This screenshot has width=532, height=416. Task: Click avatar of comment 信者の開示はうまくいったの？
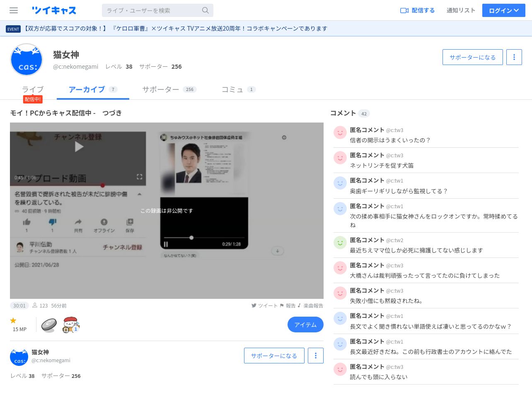(x=340, y=132)
